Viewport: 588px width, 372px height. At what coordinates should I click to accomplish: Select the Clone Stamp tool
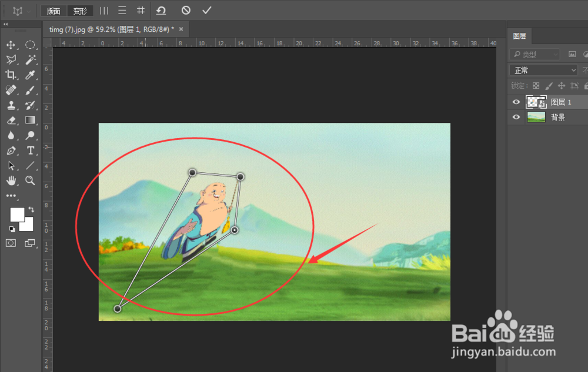pos(11,105)
